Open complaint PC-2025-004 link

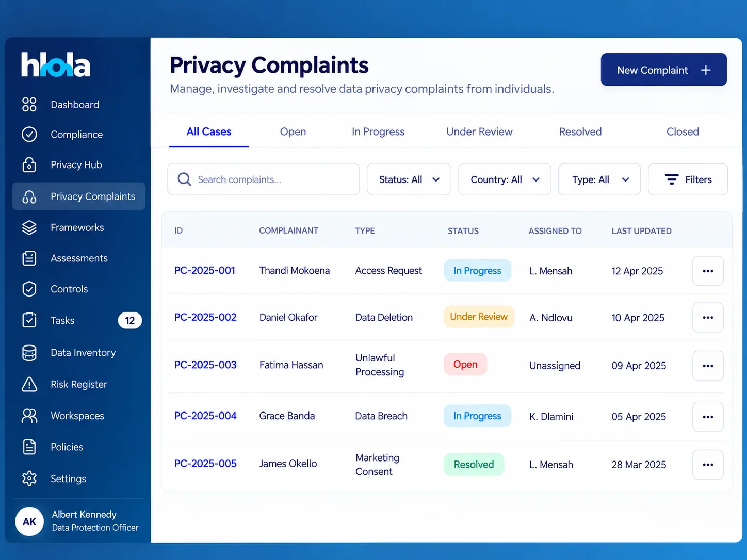[x=205, y=416]
